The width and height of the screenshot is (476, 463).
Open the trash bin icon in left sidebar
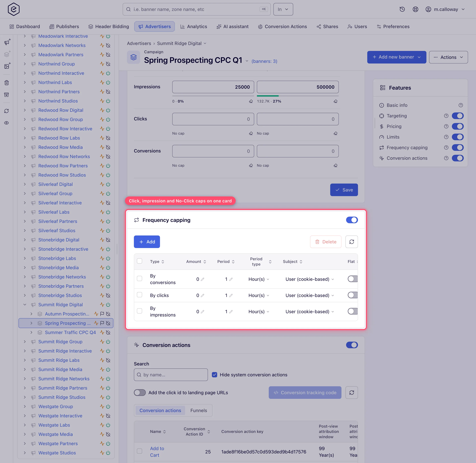7,83
